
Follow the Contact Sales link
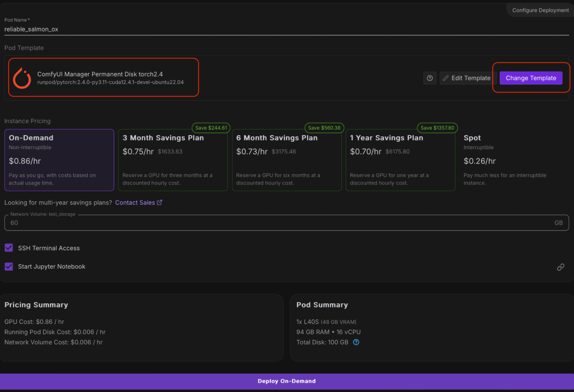135,203
